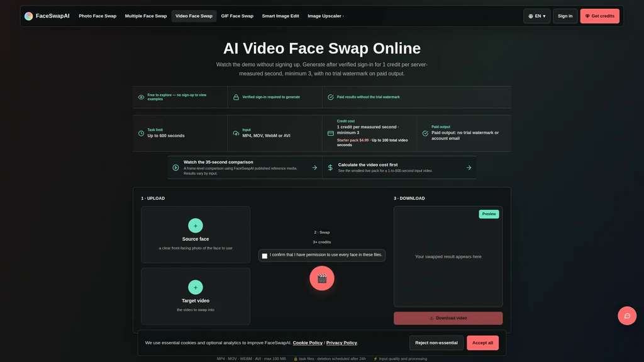
Task: Click the dollar icon for video cost
Action: pyautogui.click(x=330, y=167)
